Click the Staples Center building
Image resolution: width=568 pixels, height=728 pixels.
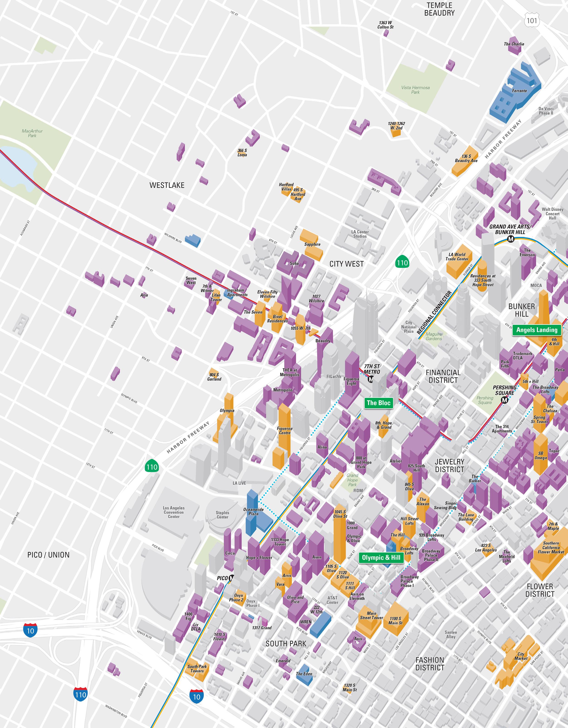(222, 515)
